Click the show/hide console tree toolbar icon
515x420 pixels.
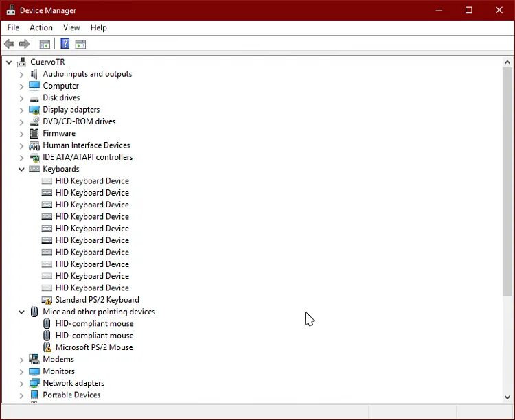pyautogui.click(x=45, y=44)
